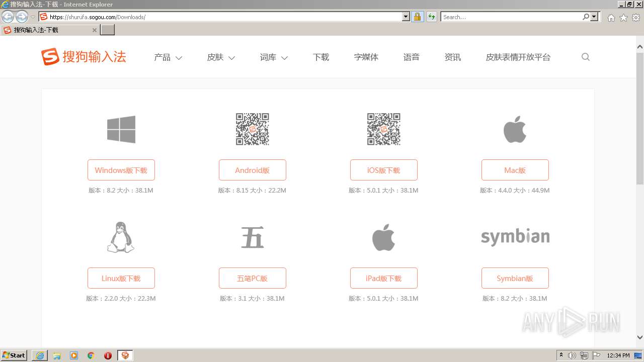The width and height of the screenshot is (644, 362).
Task: Click the search magnifier in IE search box
Action: pyautogui.click(x=586, y=17)
